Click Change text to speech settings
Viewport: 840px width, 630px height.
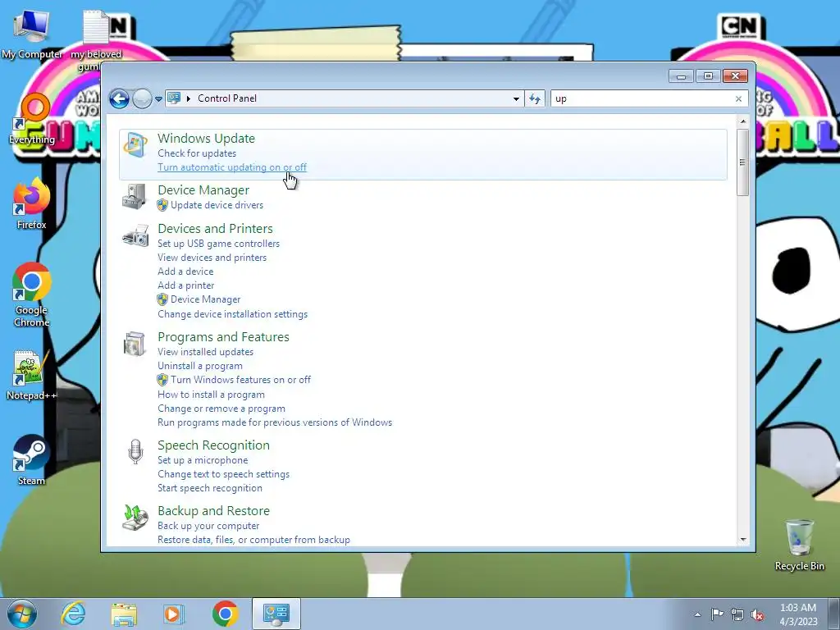click(223, 474)
